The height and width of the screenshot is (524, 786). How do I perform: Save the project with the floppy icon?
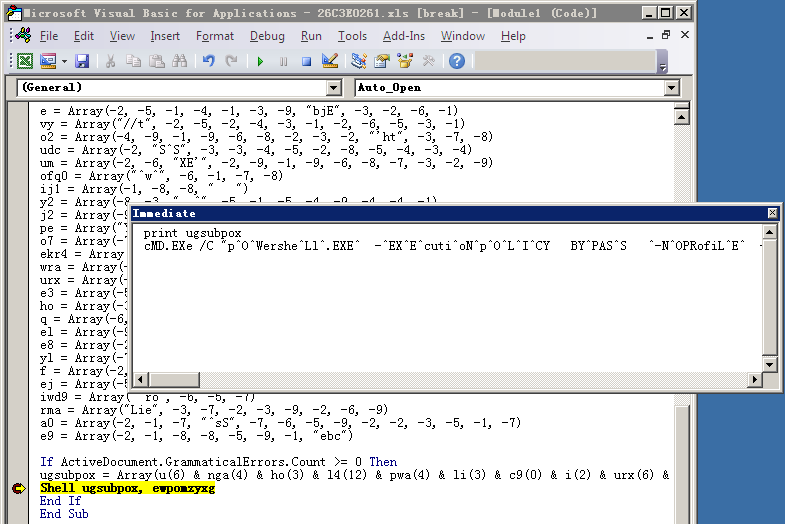tap(82, 61)
